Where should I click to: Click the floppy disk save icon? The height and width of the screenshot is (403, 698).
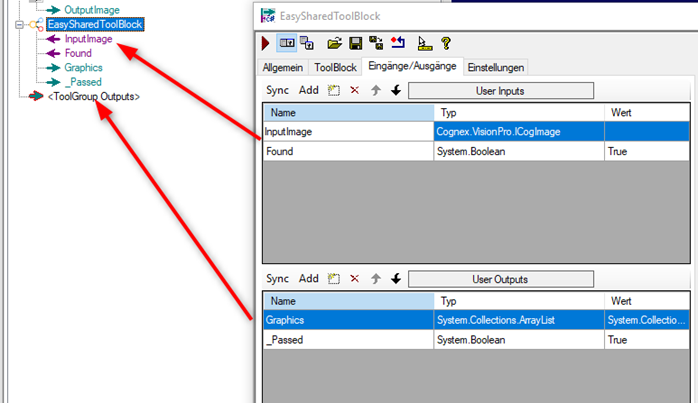click(x=355, y=43)
